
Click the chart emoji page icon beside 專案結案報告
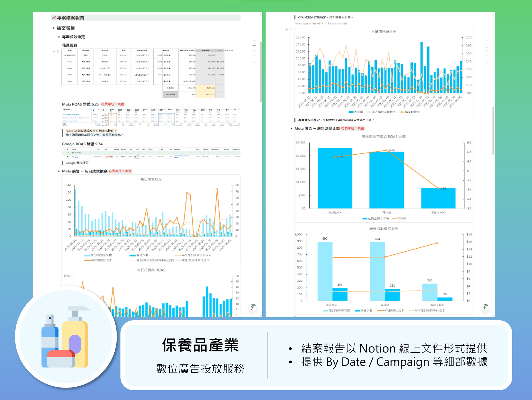[54, 18]
